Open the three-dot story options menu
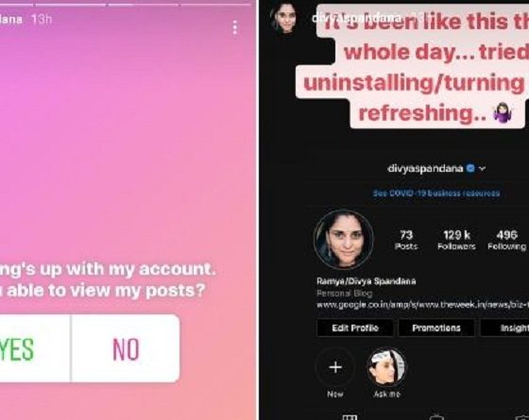529x420 pixels. (235, 27)
